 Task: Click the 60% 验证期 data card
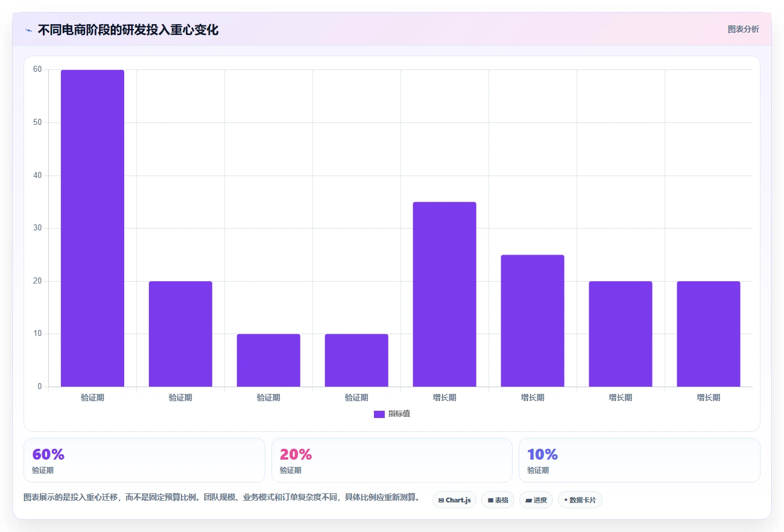[x=144, y=460]
